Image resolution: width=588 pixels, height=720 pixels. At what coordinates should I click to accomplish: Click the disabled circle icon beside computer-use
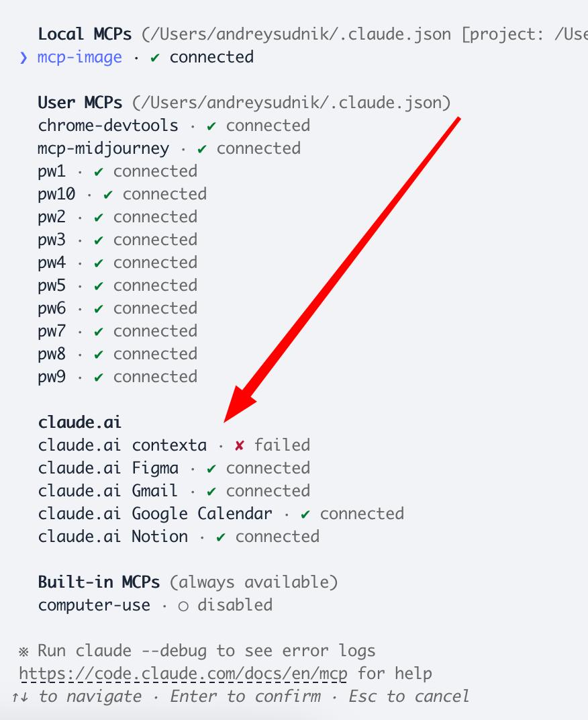183,606
